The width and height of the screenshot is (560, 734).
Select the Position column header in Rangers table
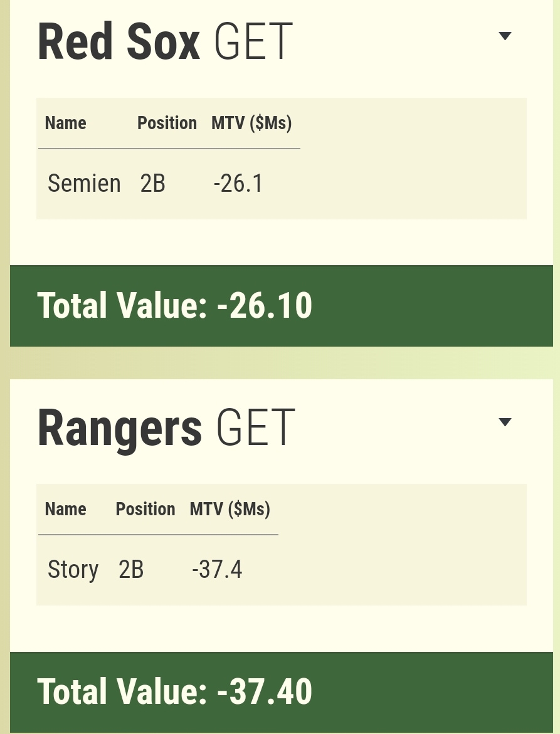coord(145,510)
